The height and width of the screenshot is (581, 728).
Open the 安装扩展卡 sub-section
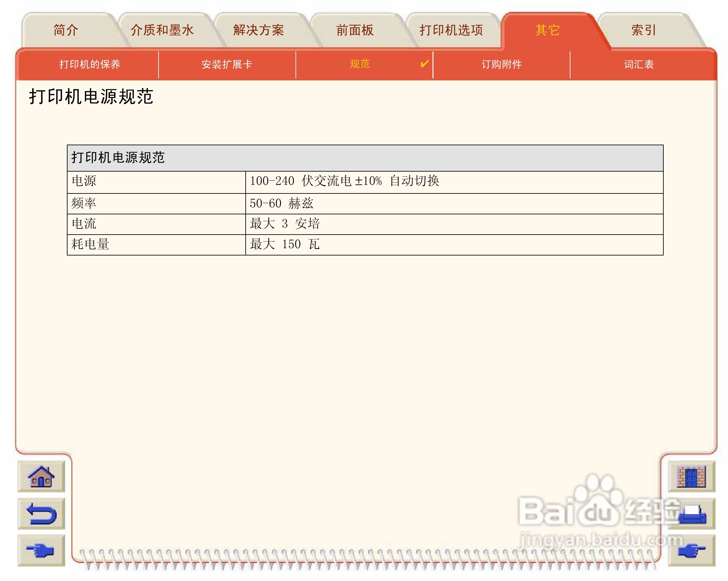click(227, 64)
